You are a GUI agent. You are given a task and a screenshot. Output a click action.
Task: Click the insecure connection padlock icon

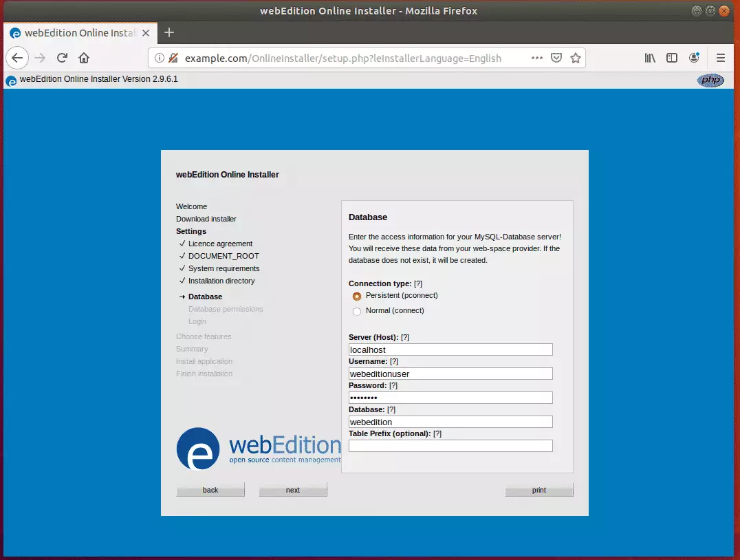[x=173, y=58]
